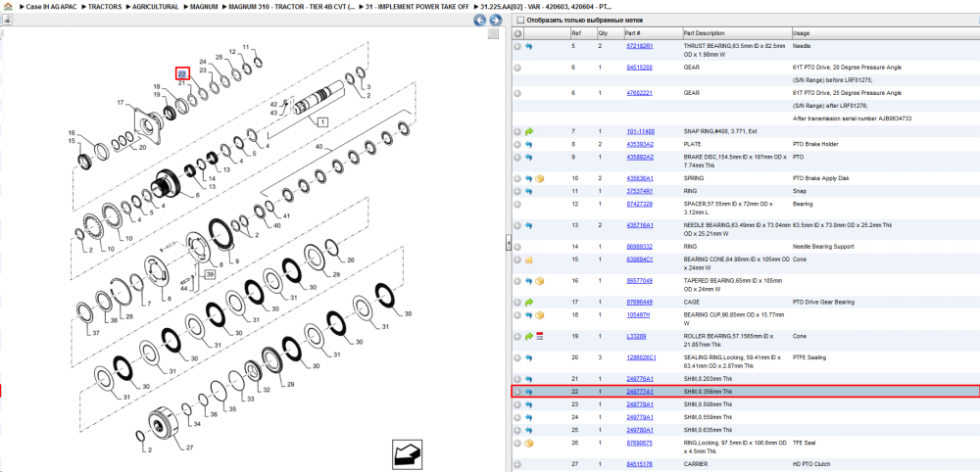Screen dimensions: 980x472
Task: Go to the Home icon in breadcrumb
Action: tap(8, 6)
